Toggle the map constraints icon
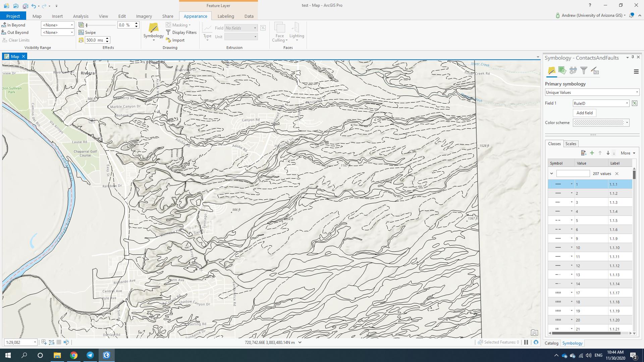Image resolution: width=644 pixels, height=362 pixels. tap(66, 342)
